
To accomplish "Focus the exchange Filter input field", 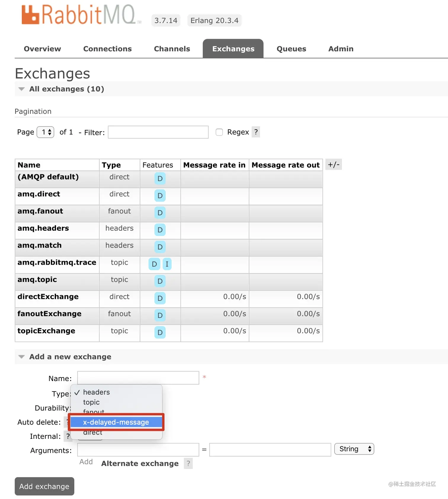I will click(x=158, y=132).
